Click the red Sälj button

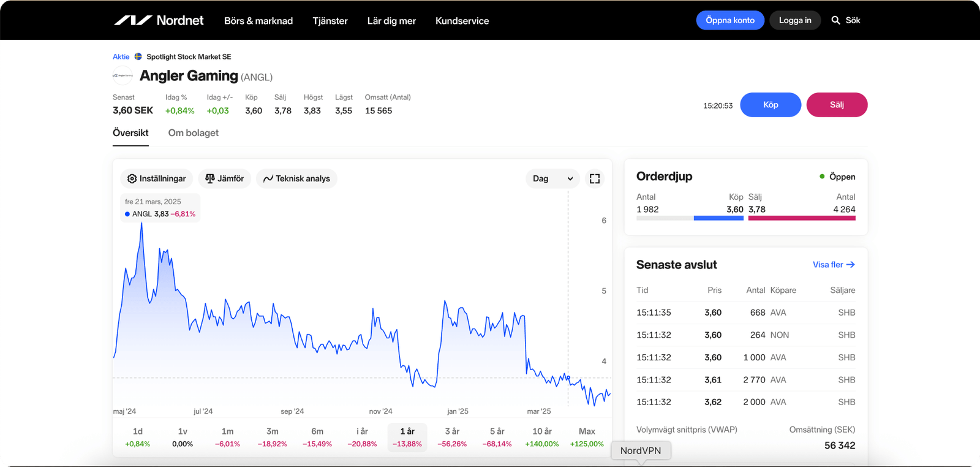tap(837, 105)
